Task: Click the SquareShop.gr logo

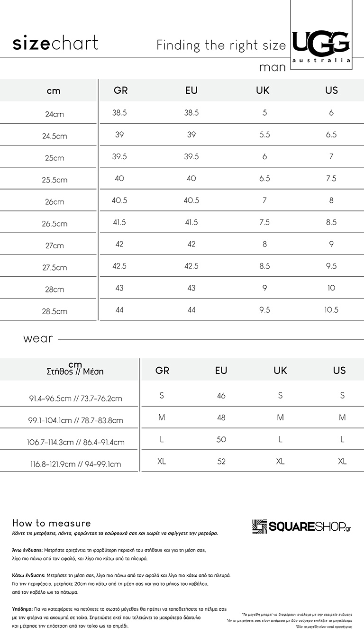Action: 302,526
